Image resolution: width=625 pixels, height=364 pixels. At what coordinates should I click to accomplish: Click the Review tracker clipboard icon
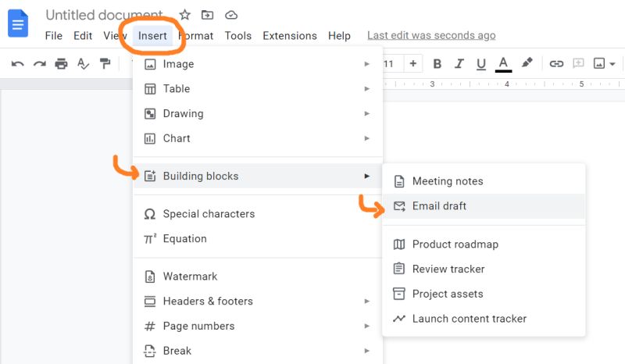[399, 269]
